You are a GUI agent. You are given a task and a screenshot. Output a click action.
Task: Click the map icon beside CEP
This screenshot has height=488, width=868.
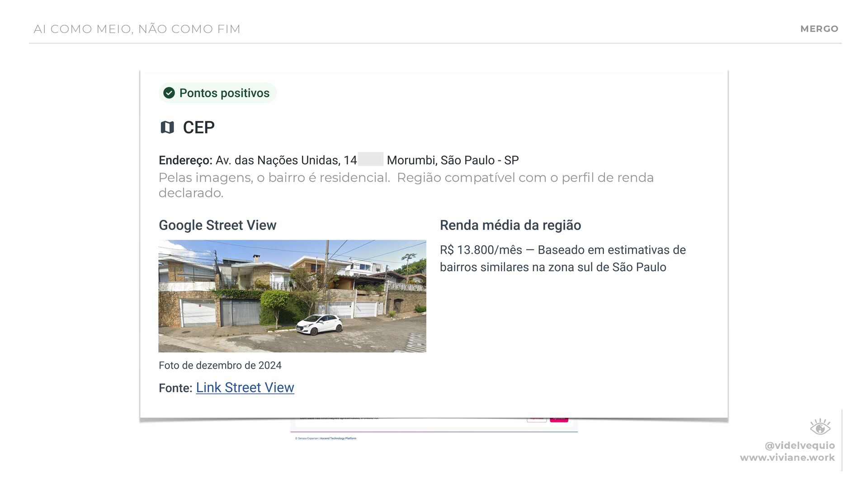point(167,127)
